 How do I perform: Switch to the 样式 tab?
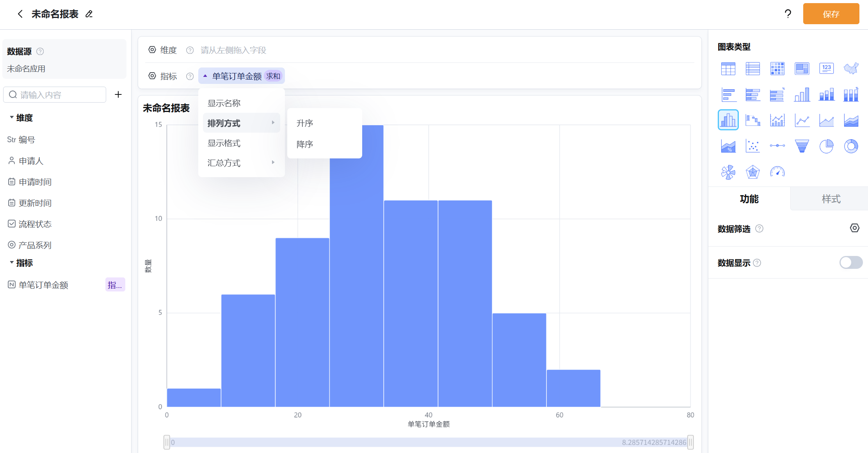831,199
